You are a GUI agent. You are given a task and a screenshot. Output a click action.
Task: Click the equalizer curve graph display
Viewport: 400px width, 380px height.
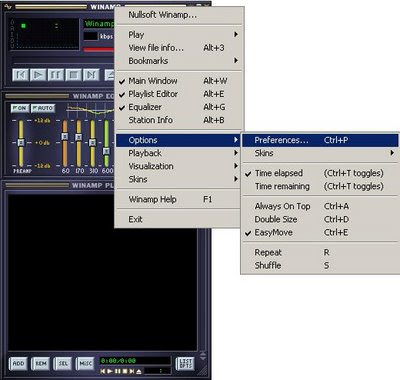point(91,109)
